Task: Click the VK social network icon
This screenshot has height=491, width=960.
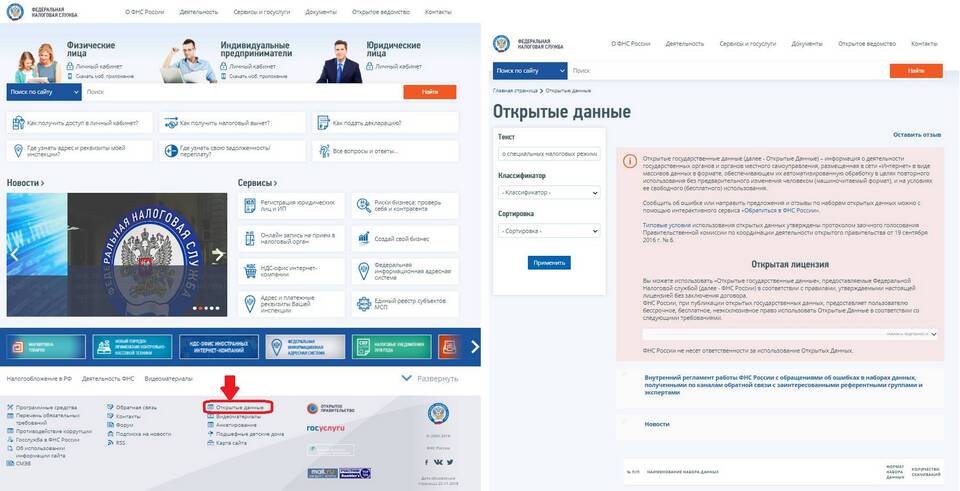Action: 439,462
